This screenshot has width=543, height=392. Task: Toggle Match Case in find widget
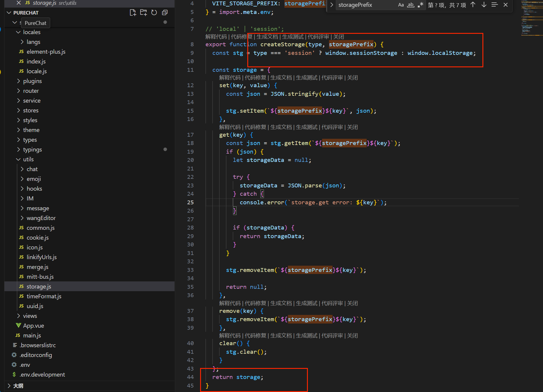point(401,5)
